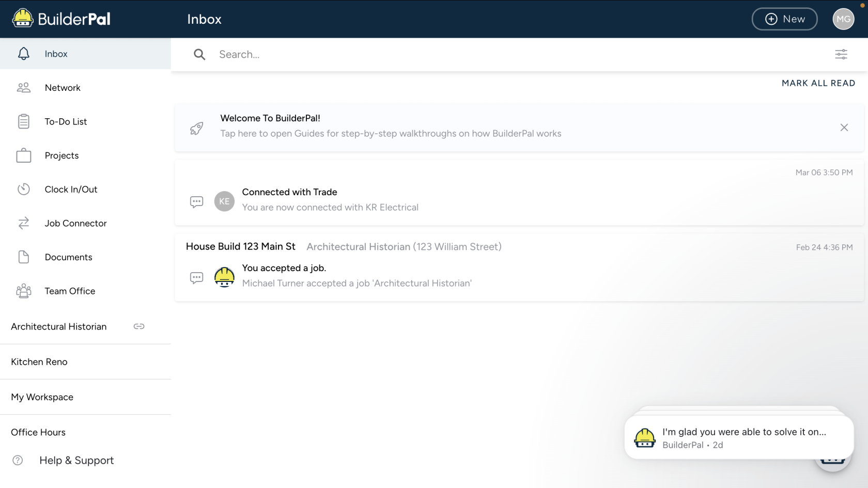Open My Workspace in the sidebar
Viewport: 868px width, 488px height.
click(42, 397)
